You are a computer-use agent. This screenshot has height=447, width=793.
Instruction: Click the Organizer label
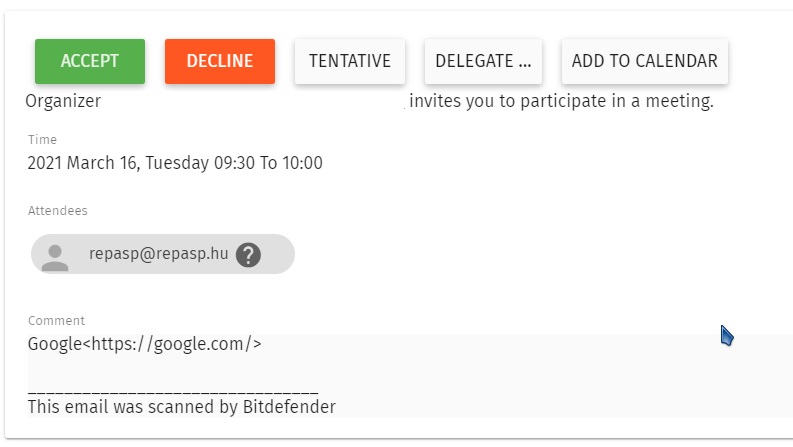(x=62, y=101)
